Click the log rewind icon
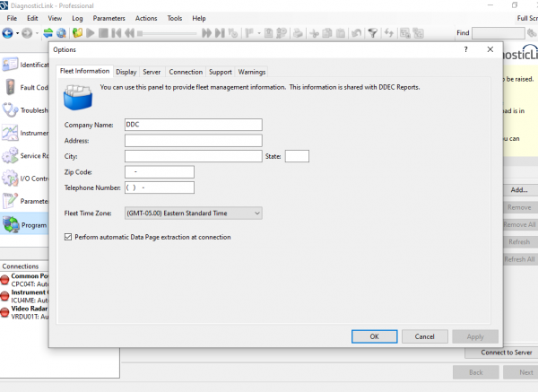This screenshot has width=538, height=392. coord(130,33)
